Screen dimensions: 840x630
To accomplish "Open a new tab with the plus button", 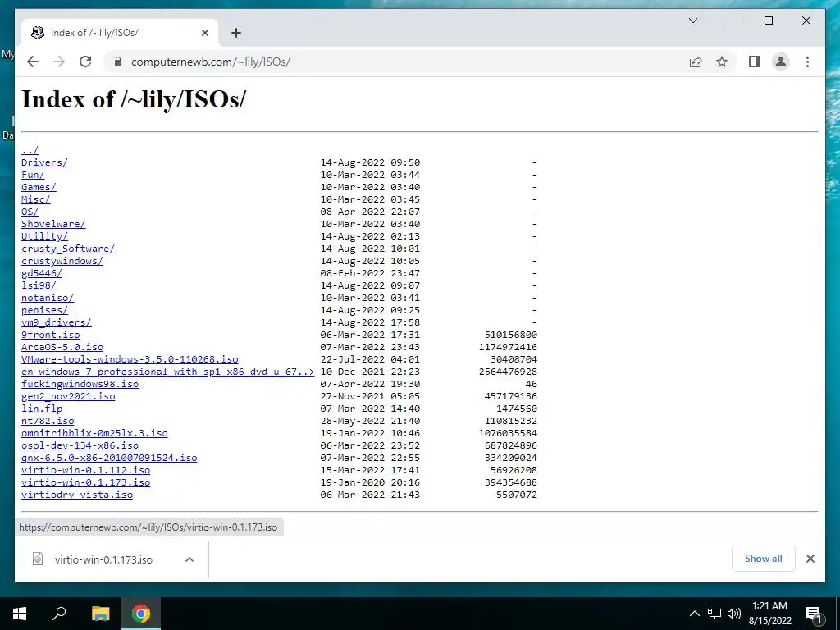I will tap(235, 33).
